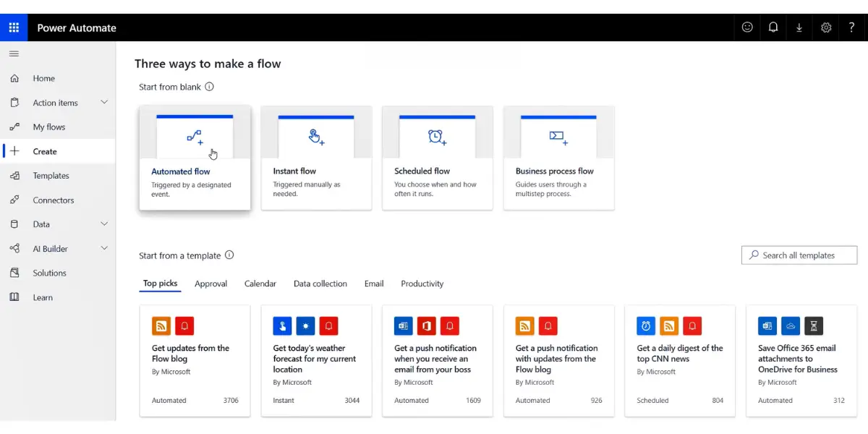868x434 pixels.
Task: Click info icon beside Start from blank
Action: (x=209, y=87)
